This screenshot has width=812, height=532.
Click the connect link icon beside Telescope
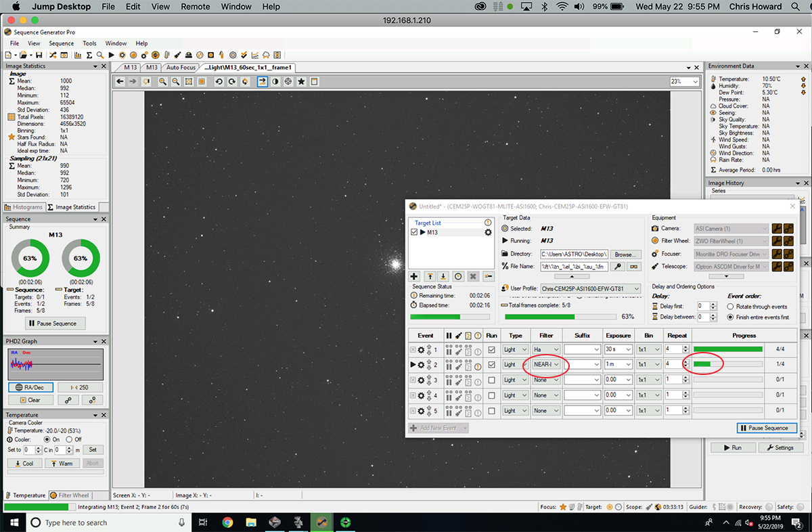point(790,266)
